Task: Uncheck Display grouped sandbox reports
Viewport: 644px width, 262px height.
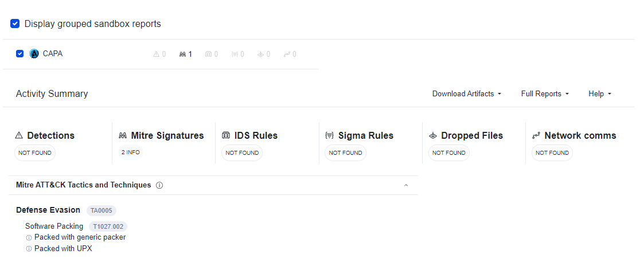Action: [15, 24]
